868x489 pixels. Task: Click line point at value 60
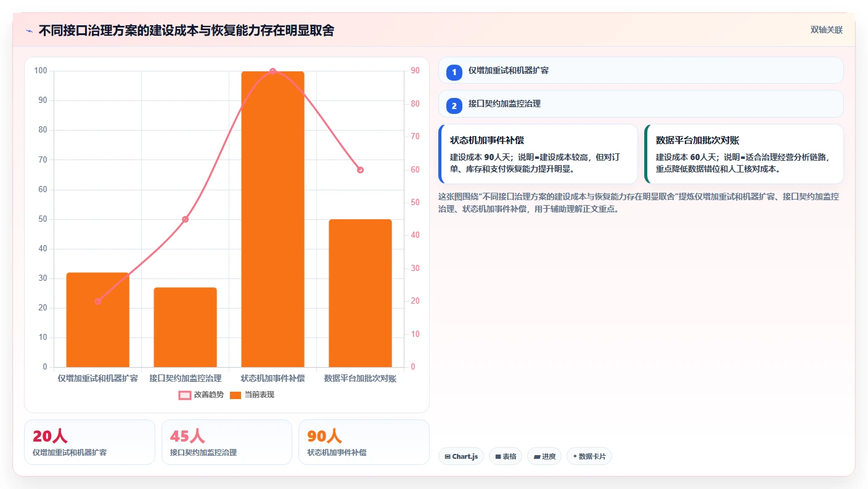tap(360, 170)
